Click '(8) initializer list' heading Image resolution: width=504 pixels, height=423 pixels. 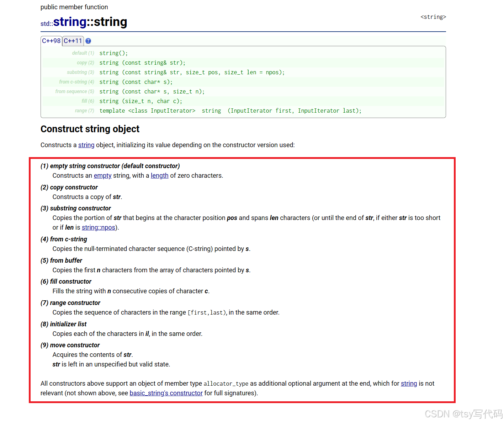[64, 324]
